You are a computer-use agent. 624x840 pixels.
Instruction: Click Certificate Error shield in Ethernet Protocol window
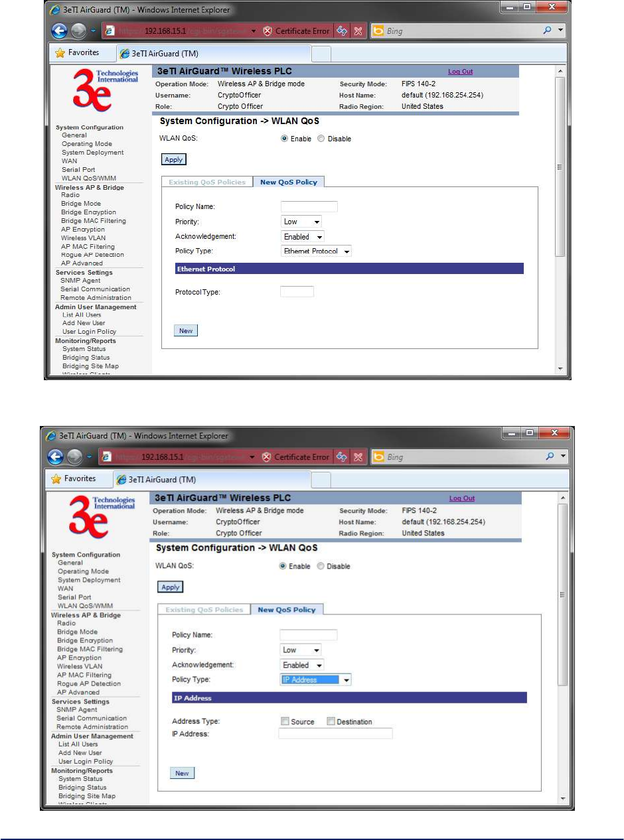268,31
